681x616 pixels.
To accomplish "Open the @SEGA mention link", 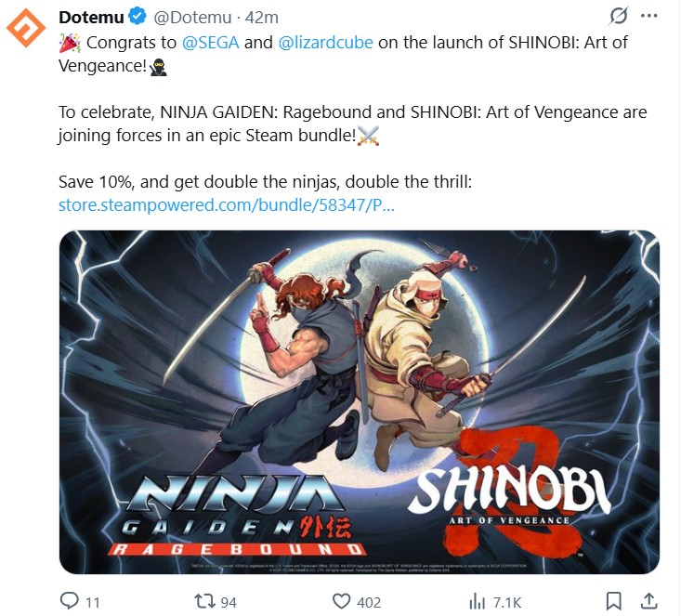I will [211, 43].
